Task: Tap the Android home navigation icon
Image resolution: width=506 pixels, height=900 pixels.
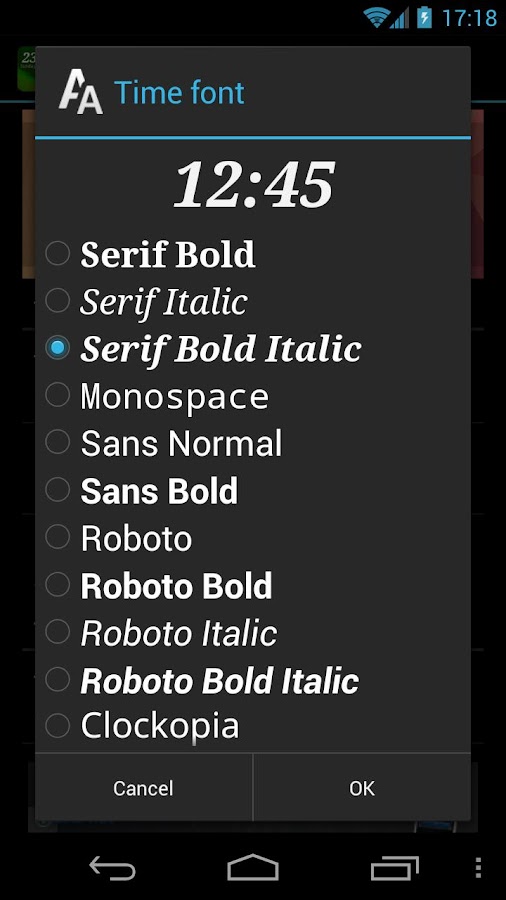Action: [x=253, y=867]
